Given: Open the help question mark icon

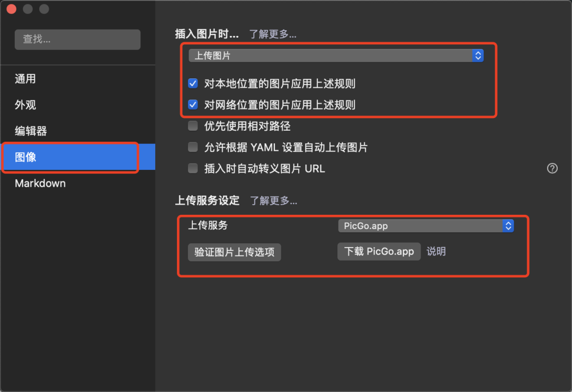Looking at the screenshot, I should coord(552,168).
